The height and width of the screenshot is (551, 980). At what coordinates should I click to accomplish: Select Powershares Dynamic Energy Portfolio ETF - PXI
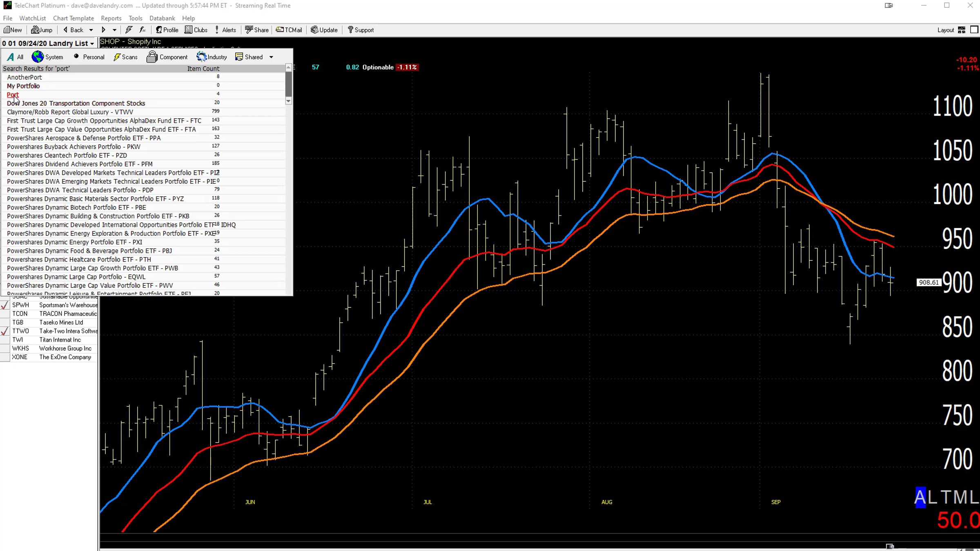point(74,242)
